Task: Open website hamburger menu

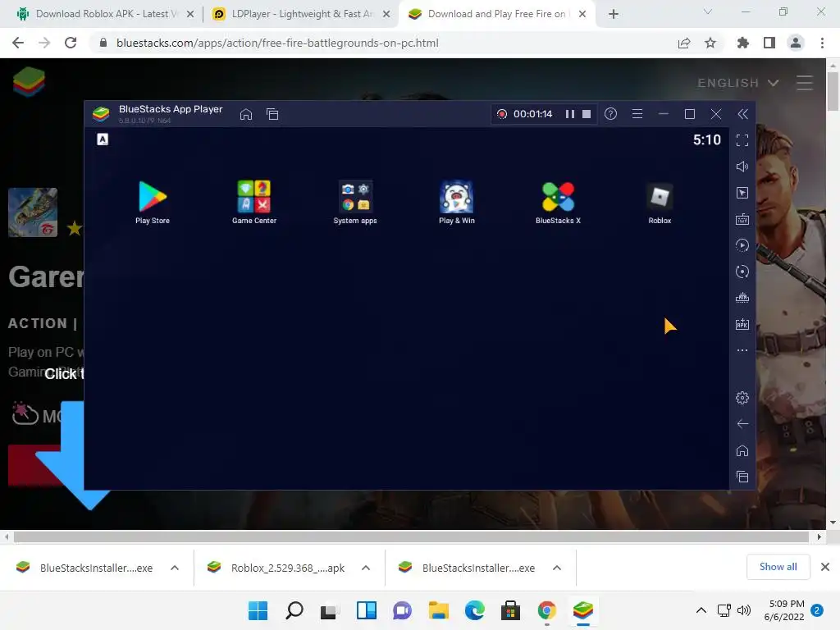Action: 804,83
